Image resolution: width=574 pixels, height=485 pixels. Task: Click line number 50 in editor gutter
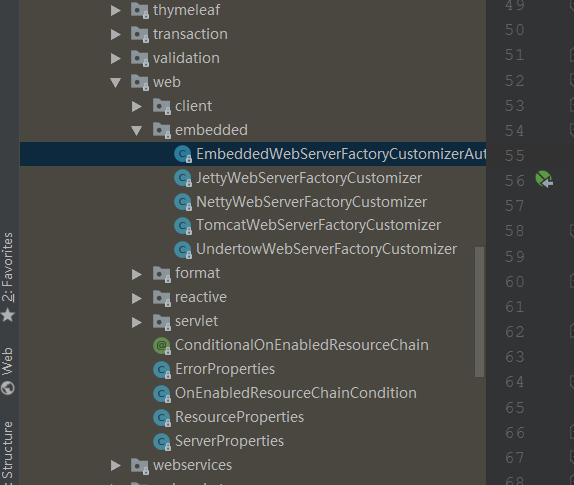[515, 30]
